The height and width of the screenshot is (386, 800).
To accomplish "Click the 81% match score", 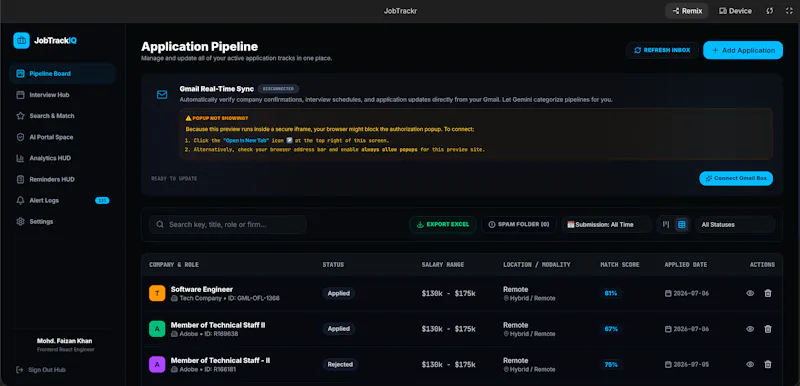I will [611, 293].
